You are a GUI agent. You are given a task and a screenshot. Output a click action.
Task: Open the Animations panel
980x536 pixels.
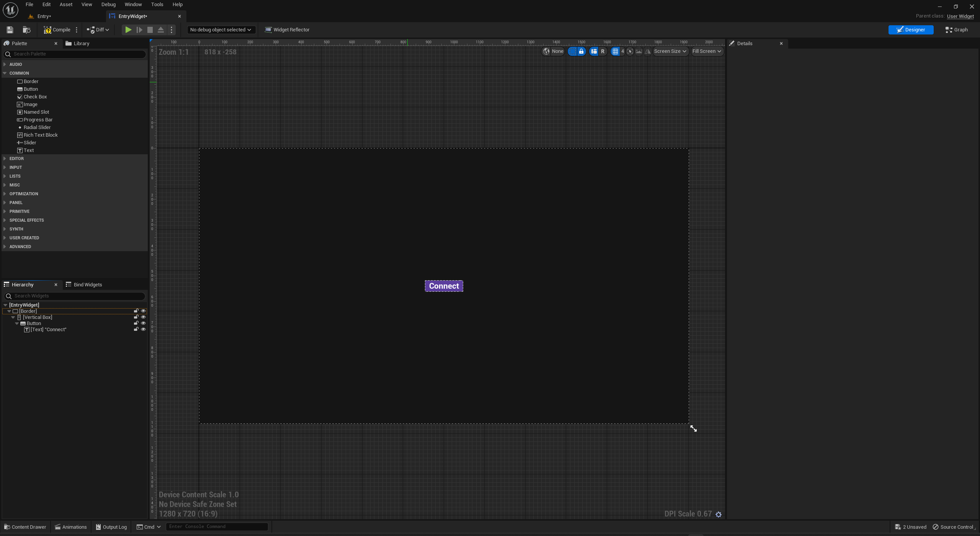[x=70, y=527]
